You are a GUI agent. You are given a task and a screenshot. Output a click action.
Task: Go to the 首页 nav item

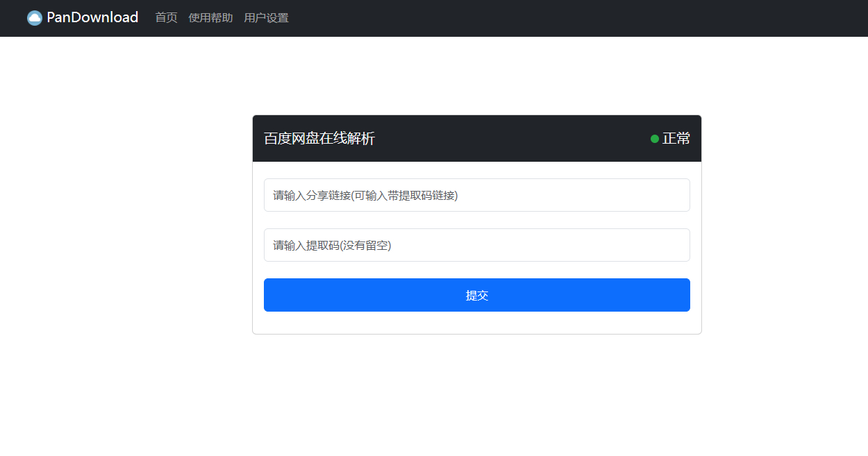click(x=166, y=18)
